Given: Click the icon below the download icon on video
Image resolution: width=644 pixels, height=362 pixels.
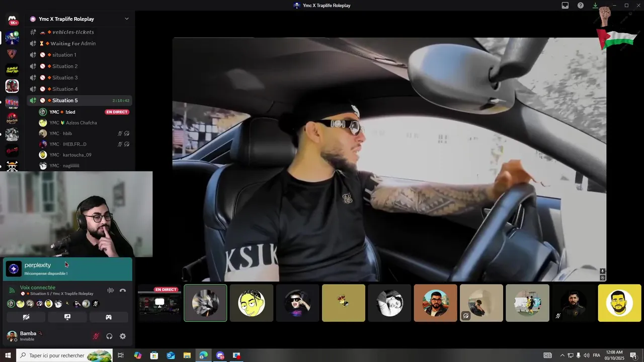Looking at the screenshot, I should pos(602,278).
